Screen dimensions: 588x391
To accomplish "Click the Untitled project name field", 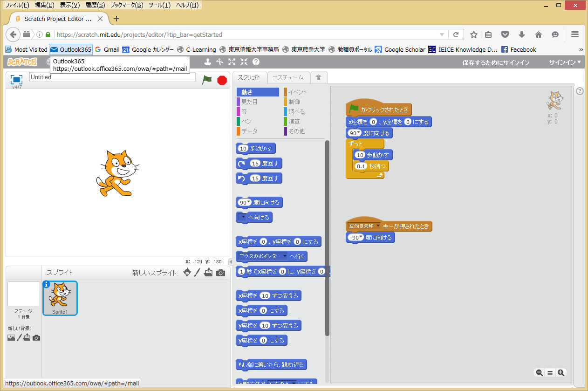I will point(112,77).
